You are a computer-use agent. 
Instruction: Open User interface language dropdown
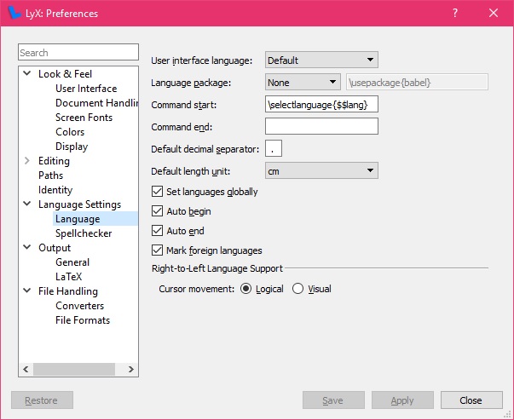tap(321, 60)
